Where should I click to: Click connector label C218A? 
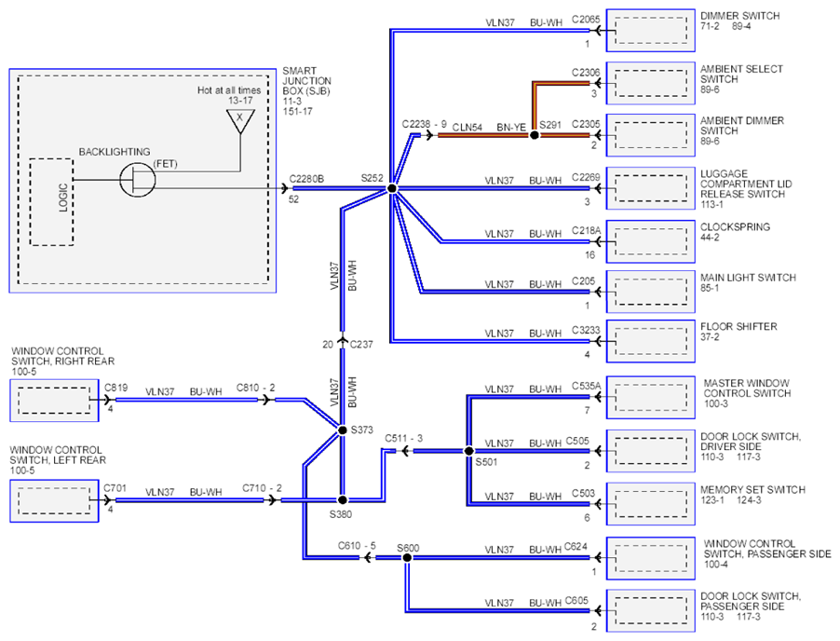[x=586, y=230]
